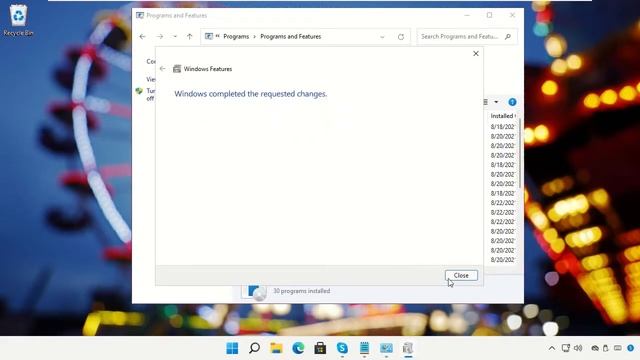This screenshot has width=640, height=360.
Task: Open the view options dropdown arrow
Action: point(496,102)
